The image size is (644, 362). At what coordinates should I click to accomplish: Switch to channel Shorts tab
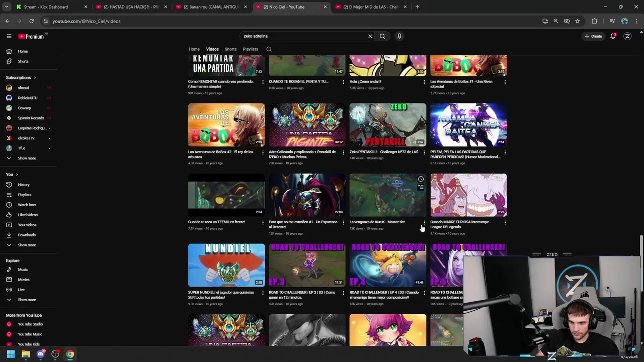click(231, 49)
